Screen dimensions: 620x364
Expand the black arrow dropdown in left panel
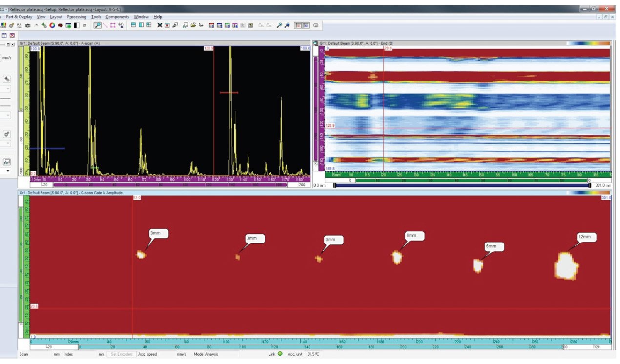8,171
